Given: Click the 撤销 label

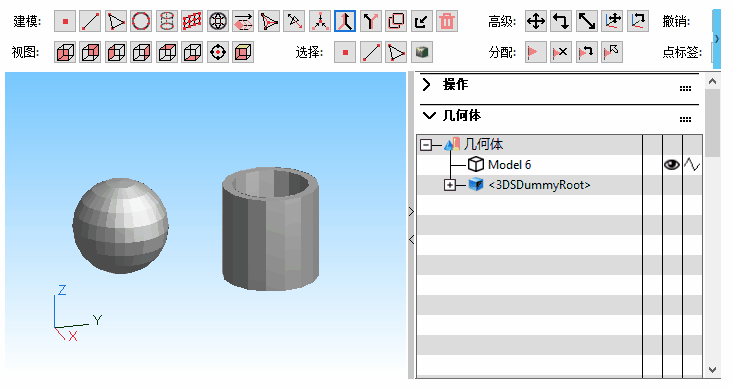Looking at the screenshot, I should (676, 21).
